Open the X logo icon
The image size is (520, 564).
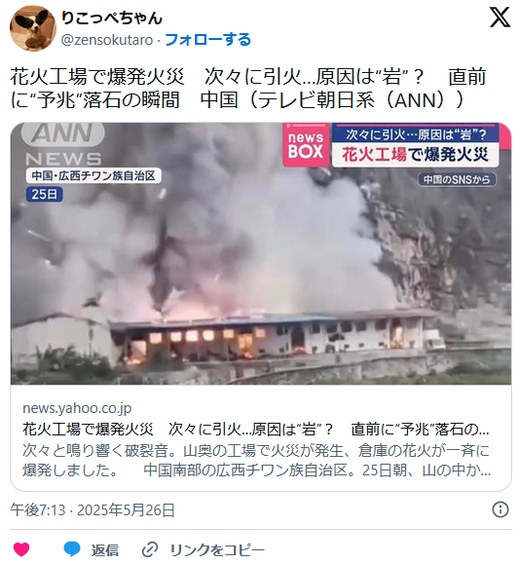point(500,17)
